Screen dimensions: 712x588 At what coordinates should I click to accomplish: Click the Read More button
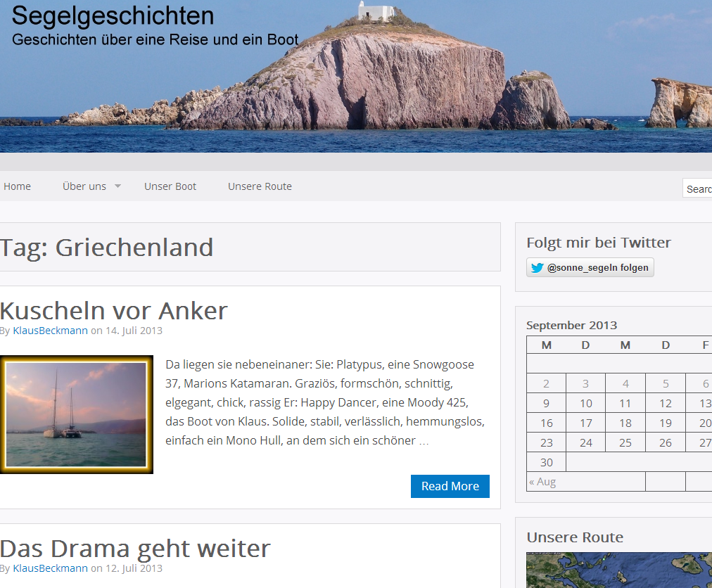450,486
